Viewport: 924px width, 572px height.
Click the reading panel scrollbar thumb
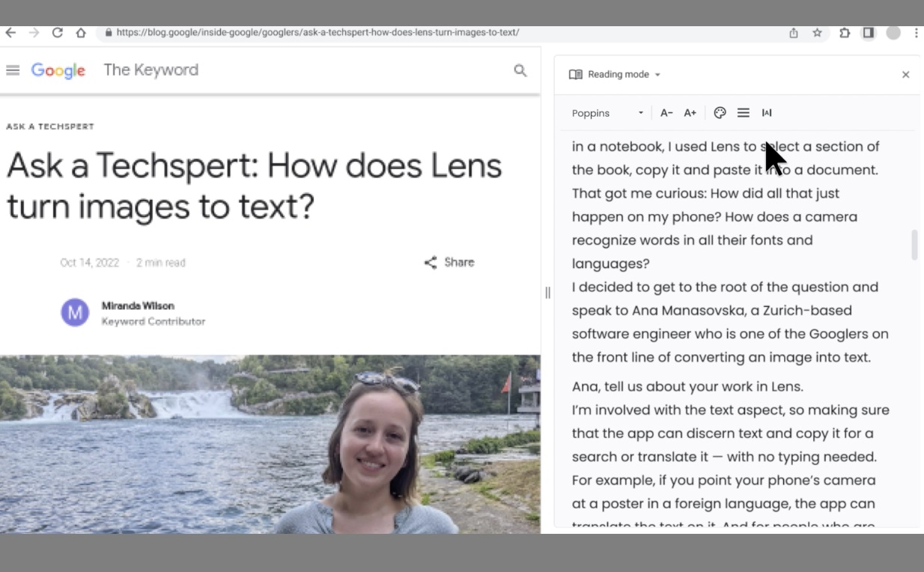coord(914,246)
